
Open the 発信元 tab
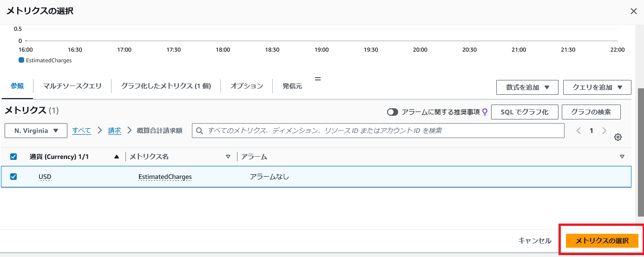click(x=292, y=86)
